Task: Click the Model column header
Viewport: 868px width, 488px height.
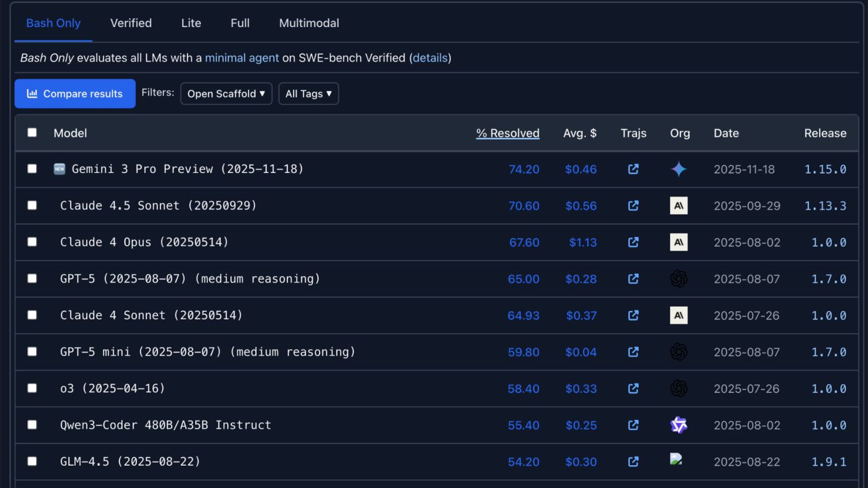Action: 71,133
